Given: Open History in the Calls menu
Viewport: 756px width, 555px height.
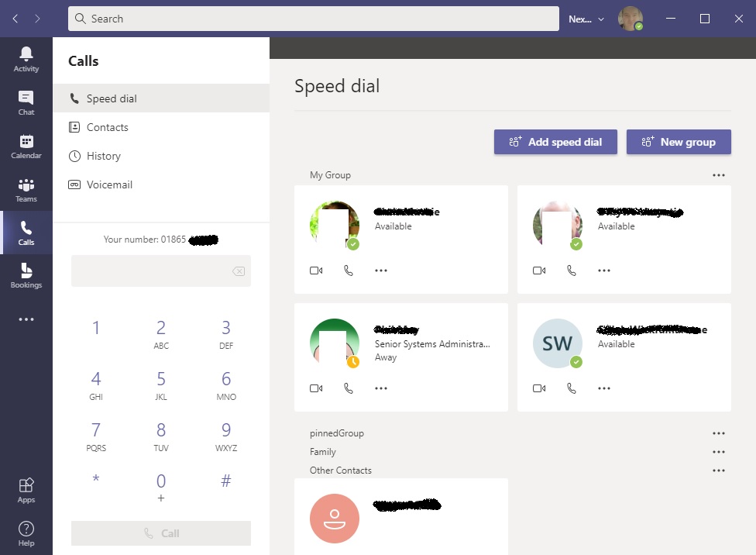Looking at the screenshot, I should 103,156.
